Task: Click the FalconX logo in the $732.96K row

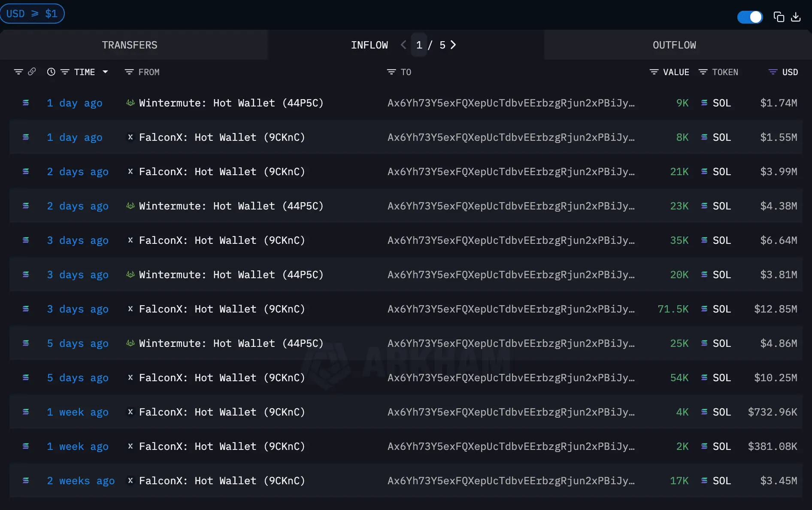Action: point(130,412)
